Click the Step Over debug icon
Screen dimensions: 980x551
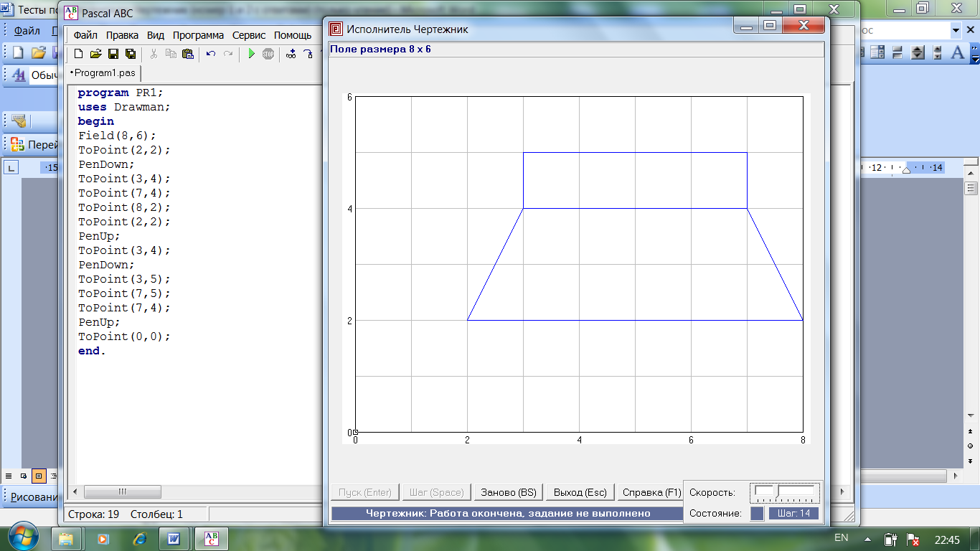[x=308, y=54]
